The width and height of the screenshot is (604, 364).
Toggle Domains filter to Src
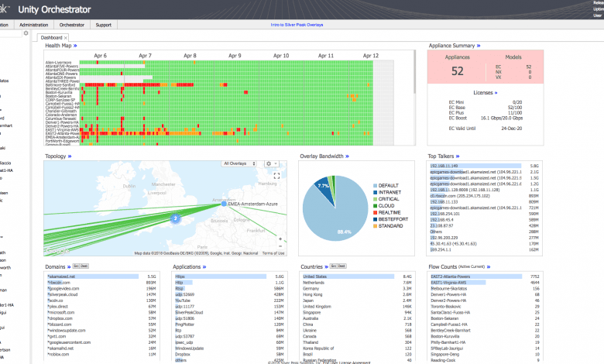tap(76, 266)
